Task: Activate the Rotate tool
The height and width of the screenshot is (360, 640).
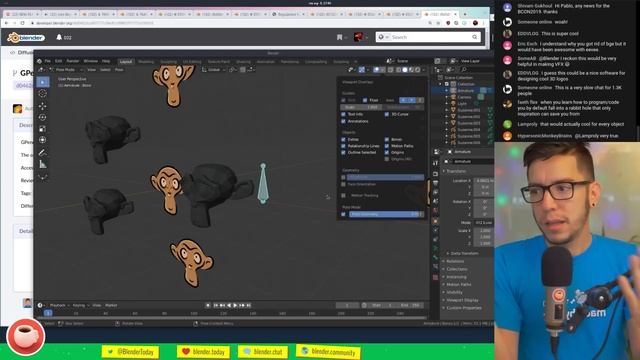Action: pyautogui.click(x=42, y=118)
